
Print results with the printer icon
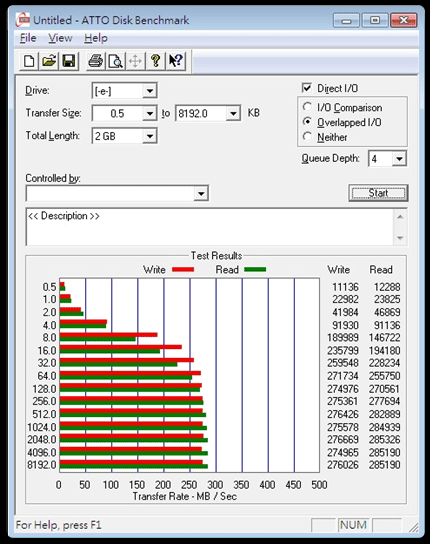pyautogui.click(x=95, y=61)
